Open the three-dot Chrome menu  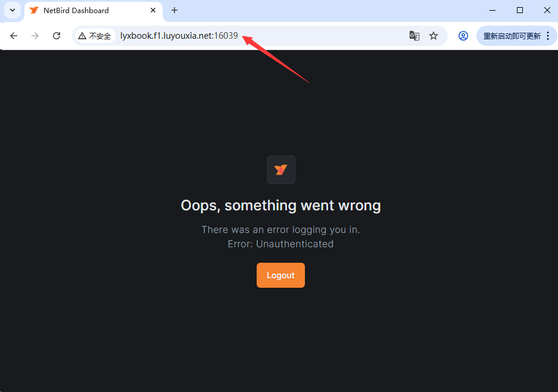pos(548,36)
